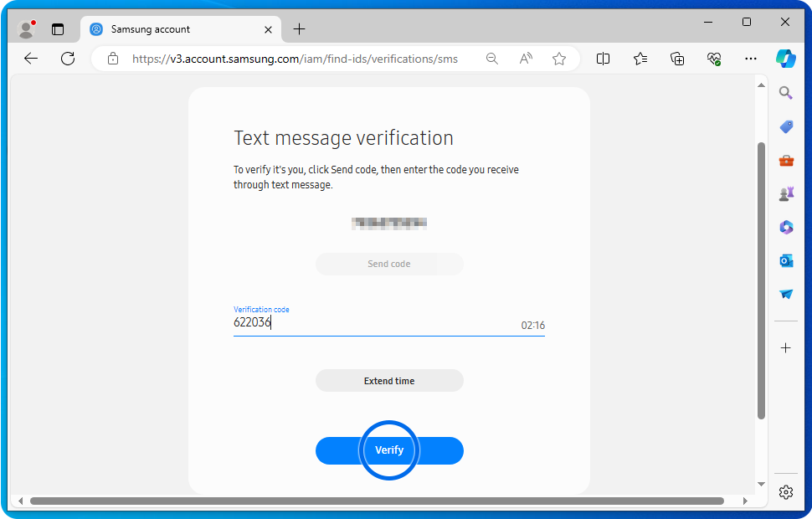Switch to the Samsung account tab
Screen dimensions: 812x519
click(174, 29)
